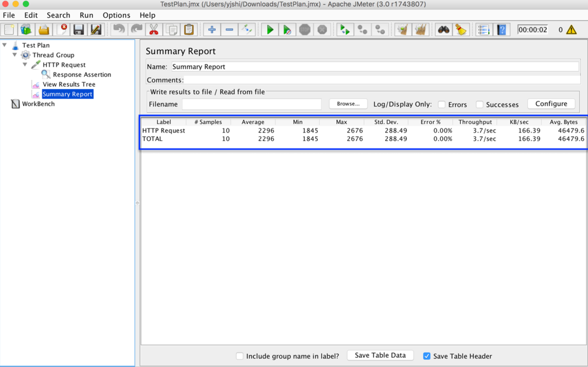Click the Help question mark icon
The width and height of the screenshot is (588, 367).
501,30
